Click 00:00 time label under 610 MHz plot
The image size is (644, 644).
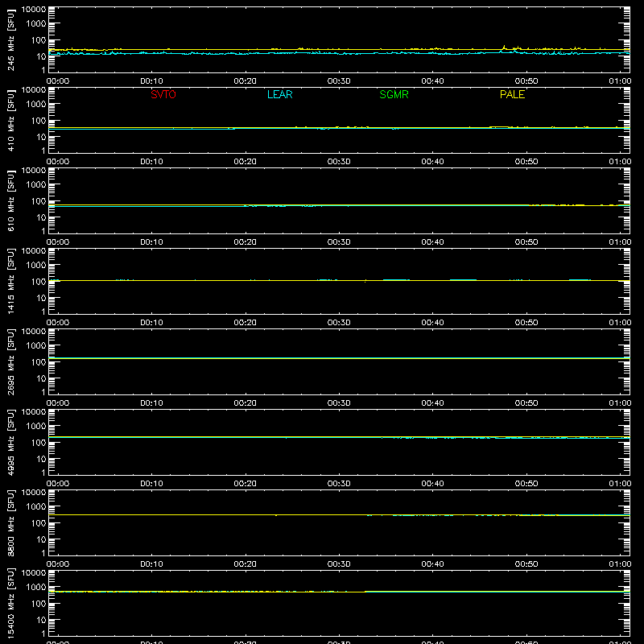(x=58, y=242)
